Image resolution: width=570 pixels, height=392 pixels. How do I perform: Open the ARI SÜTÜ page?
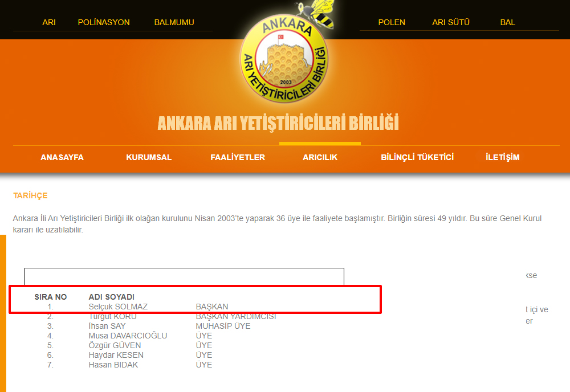[451, 22]
